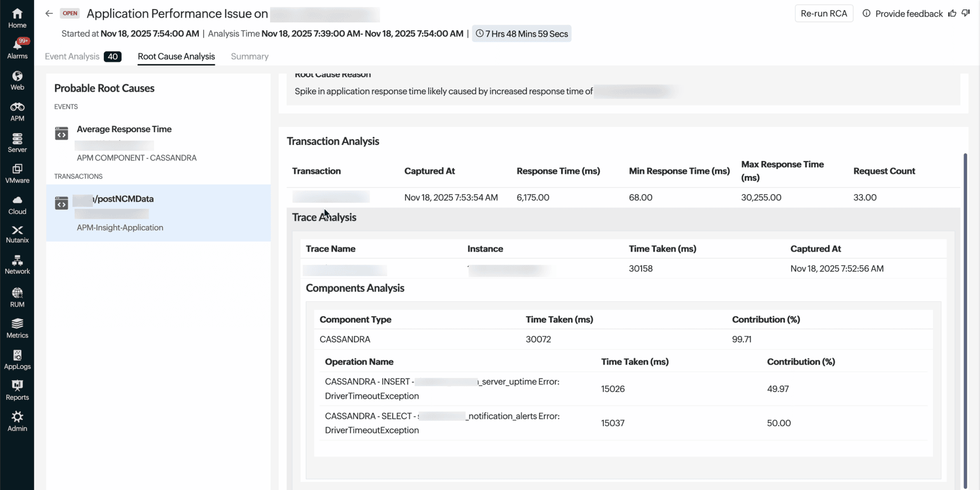Click the 99.71 contribution value
Viewport: 980px width, 490px height.
click(742, 339)
